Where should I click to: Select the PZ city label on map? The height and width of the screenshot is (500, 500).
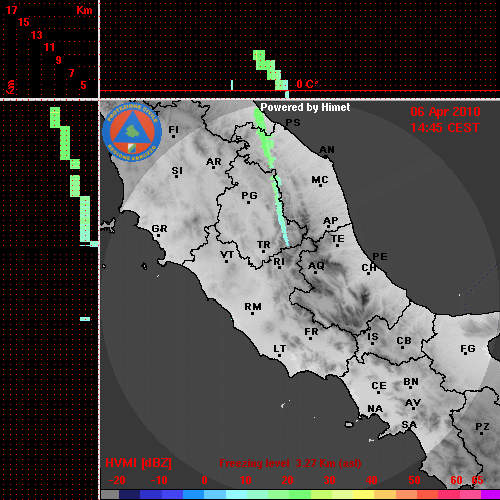tap(482, 427)
